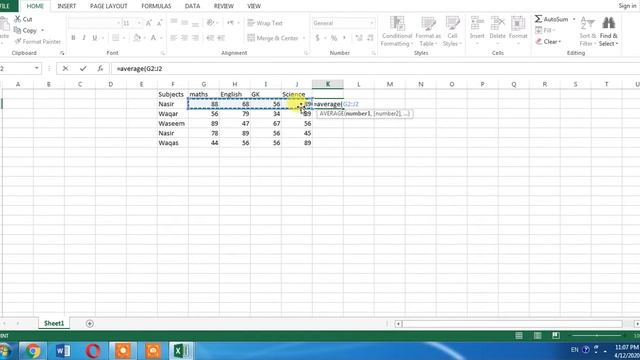This screenshot has height=360, width=640.
Task: Click the Cut command
Action: coord(23,19)
